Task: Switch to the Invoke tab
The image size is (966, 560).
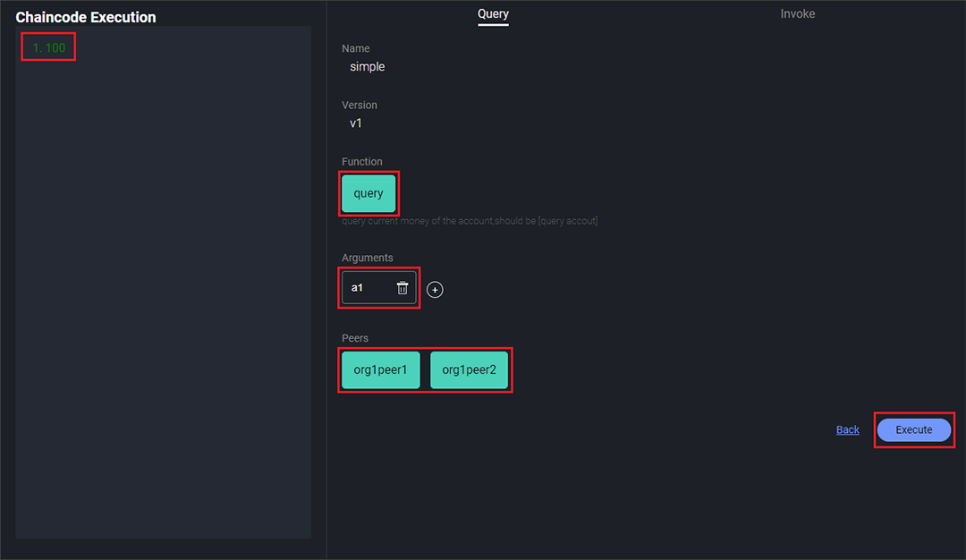Action: [x=797, y=13]
